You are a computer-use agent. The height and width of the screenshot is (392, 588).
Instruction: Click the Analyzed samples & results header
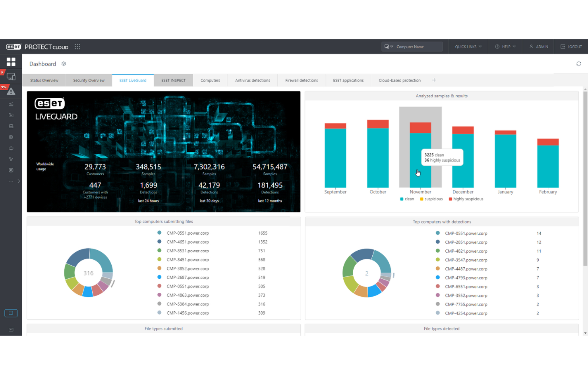coord(441,96)
